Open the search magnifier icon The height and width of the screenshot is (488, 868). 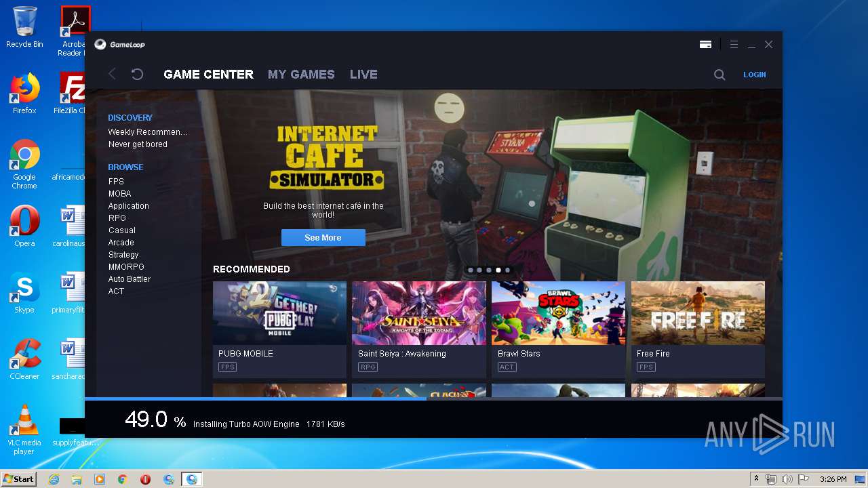719,75
